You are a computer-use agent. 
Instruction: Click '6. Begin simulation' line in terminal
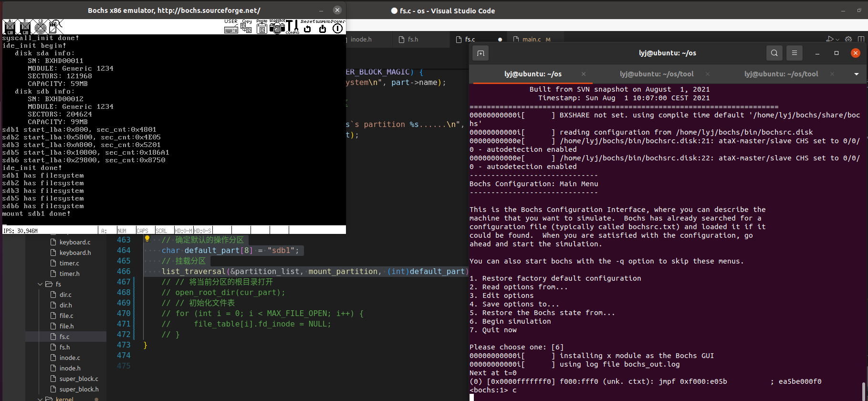(510, 321)
